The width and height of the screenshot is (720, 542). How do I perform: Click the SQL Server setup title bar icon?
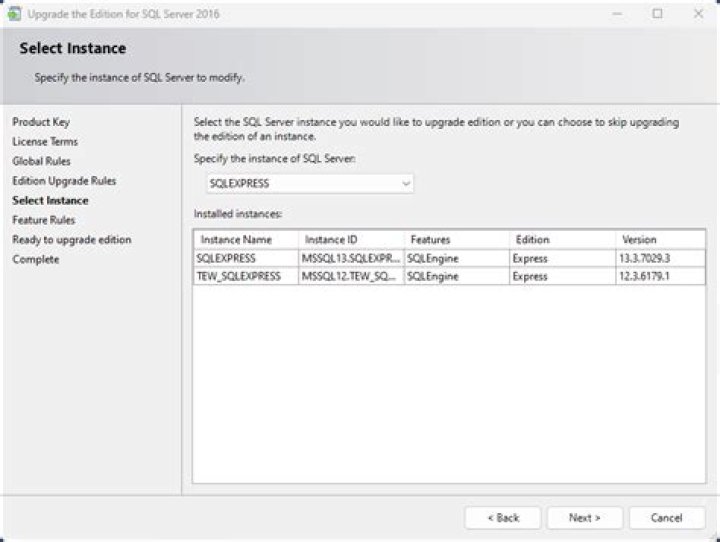[x=14, y=14]
